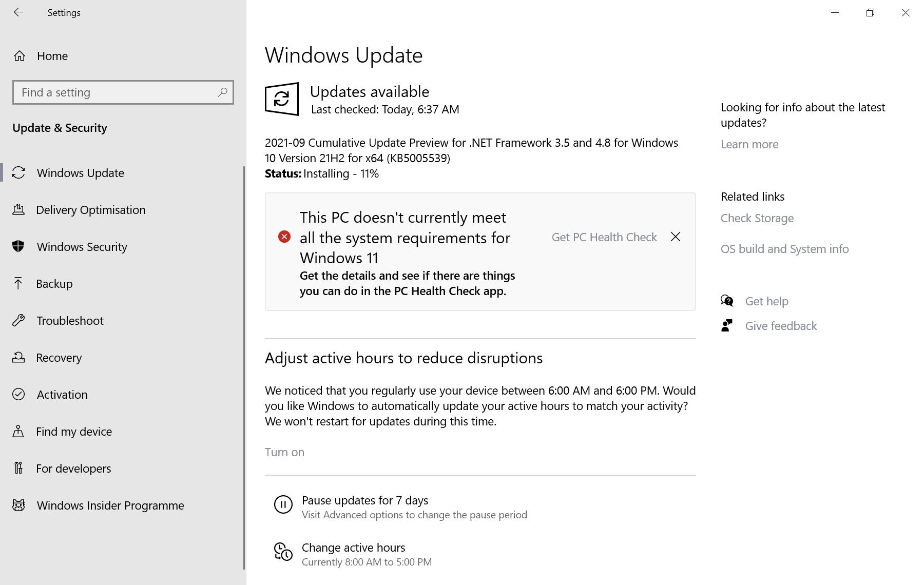Select the Troubleshoot wrench icon
This screenshot has height=585, width=924.
[19, 321]
